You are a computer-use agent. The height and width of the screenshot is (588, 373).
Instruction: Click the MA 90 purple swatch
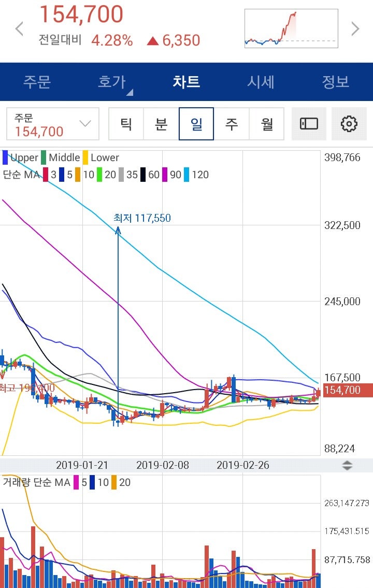click(165, 175)
